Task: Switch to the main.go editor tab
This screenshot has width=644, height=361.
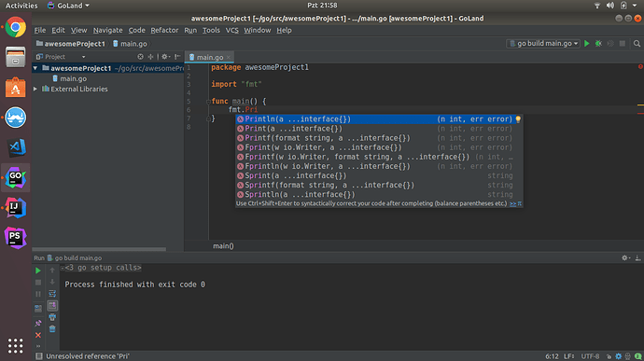Action: coord(209,58)
